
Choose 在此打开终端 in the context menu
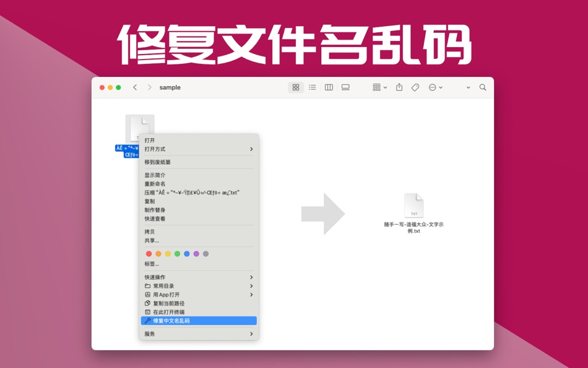[199, 312]
